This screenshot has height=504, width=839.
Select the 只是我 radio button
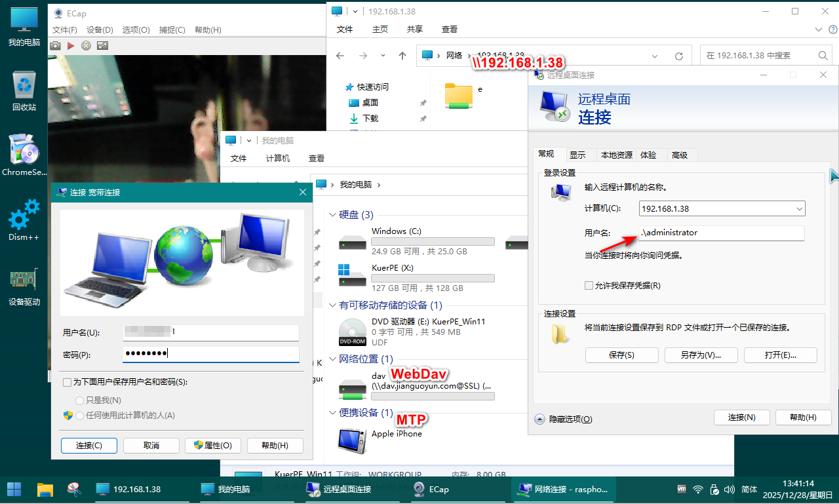79,400
